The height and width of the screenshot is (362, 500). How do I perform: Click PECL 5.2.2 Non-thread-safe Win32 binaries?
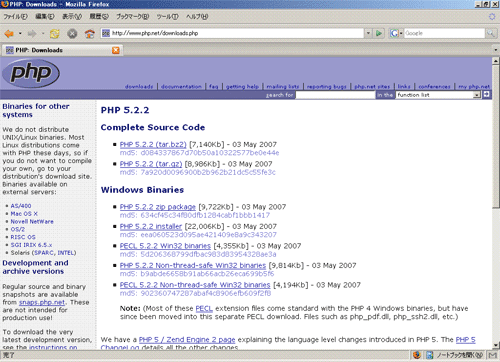(x=195, y=285)
